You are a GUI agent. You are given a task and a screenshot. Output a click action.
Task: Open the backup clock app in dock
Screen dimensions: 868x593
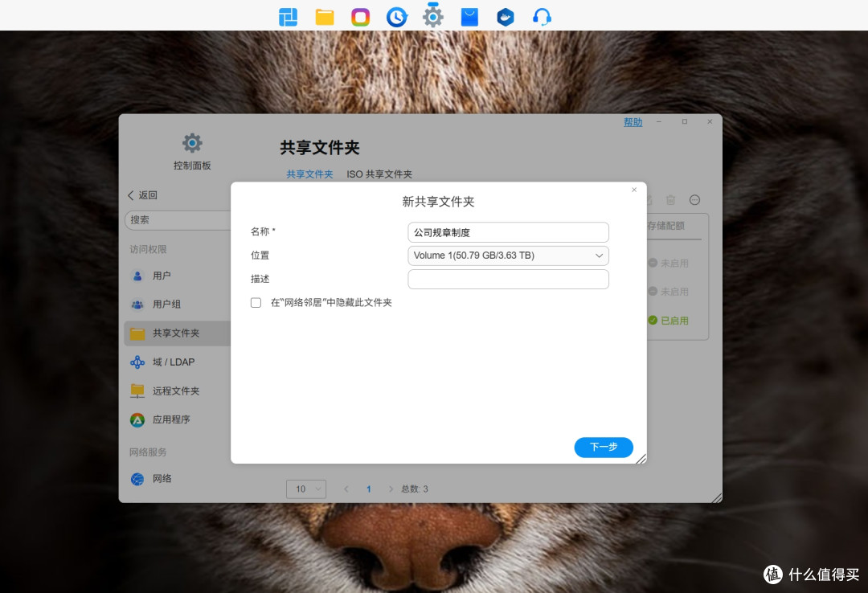coord(397,17)
